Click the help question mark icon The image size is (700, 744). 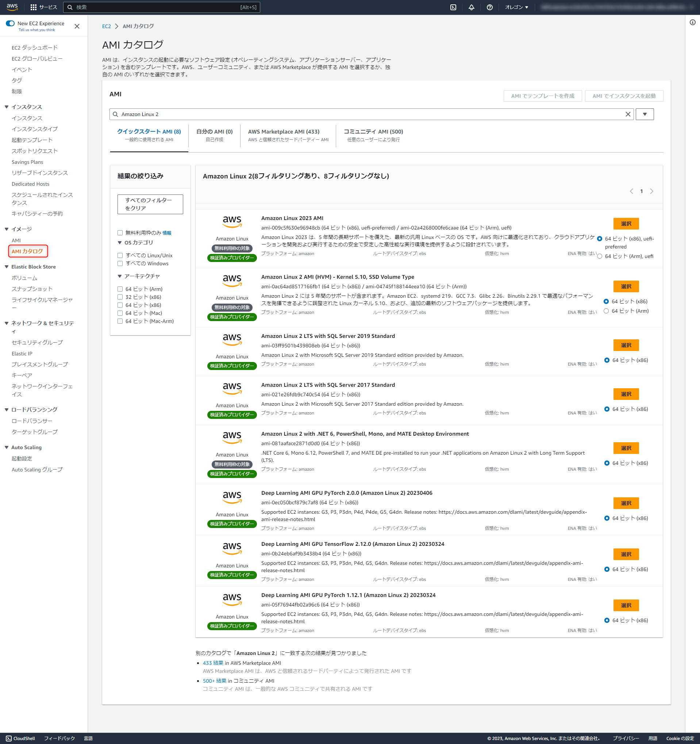pyautogui.click(x=490, y=7)
